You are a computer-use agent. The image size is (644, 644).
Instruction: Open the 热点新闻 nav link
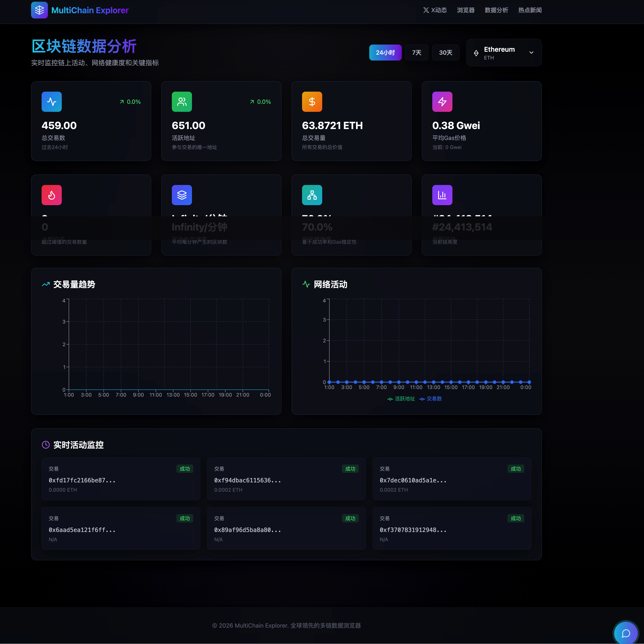[x=530, y=10]
